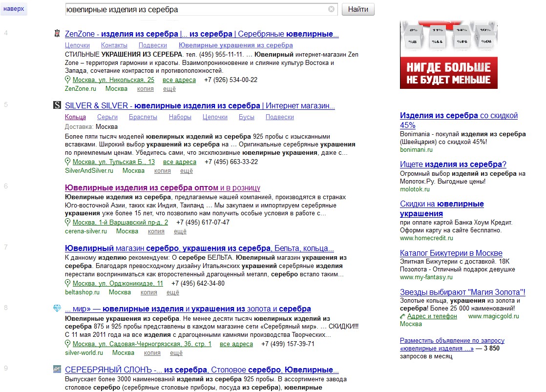Screen dimensions: 546x392
Task: Open the Адрес и телефон link
Action: (x=432, y=316)
